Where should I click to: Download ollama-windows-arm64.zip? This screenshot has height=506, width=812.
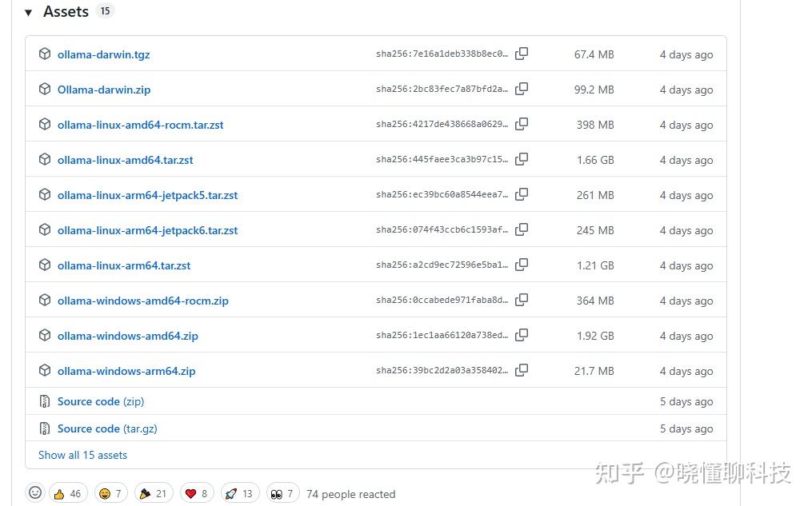coord(126,371)
